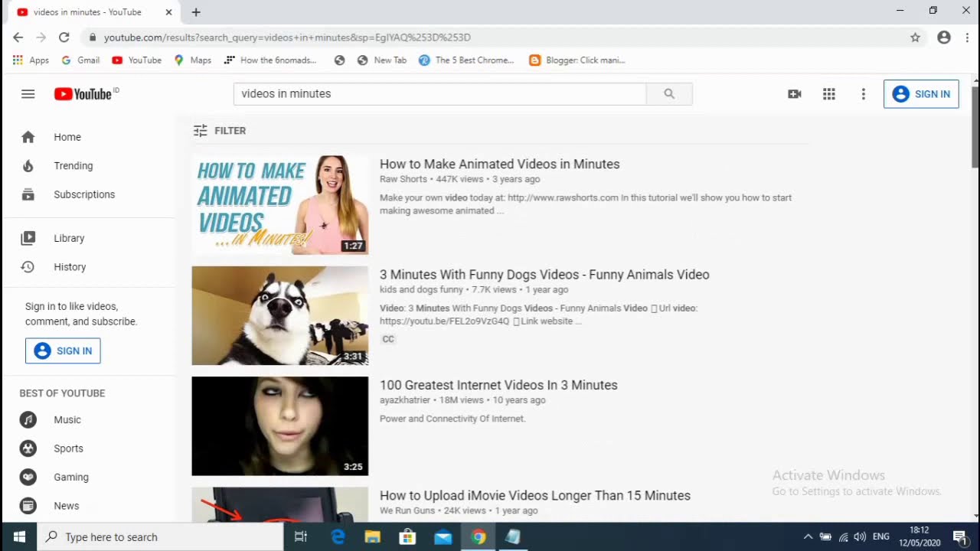
Task: Click the address bar URL
Action: [x=287, y=37]
